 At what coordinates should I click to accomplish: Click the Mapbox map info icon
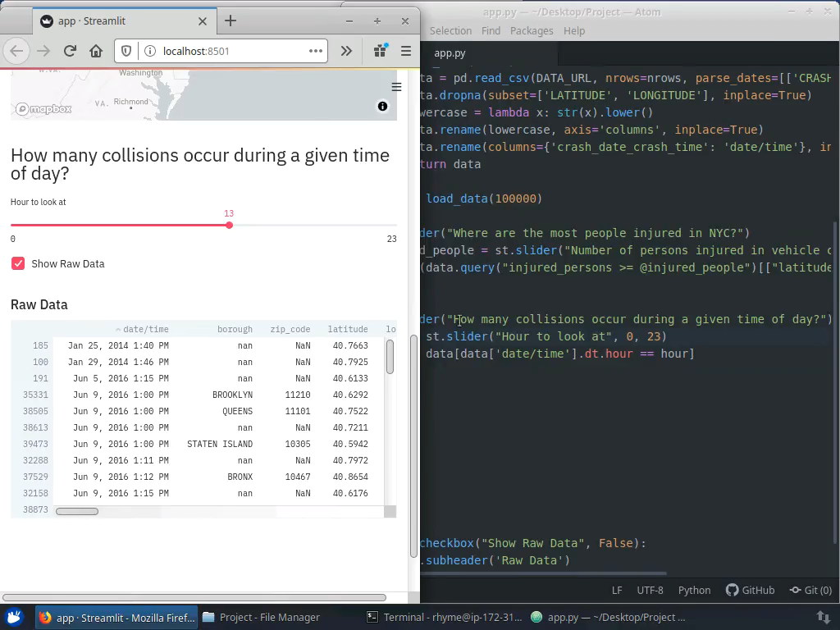(x=382, y=106)
